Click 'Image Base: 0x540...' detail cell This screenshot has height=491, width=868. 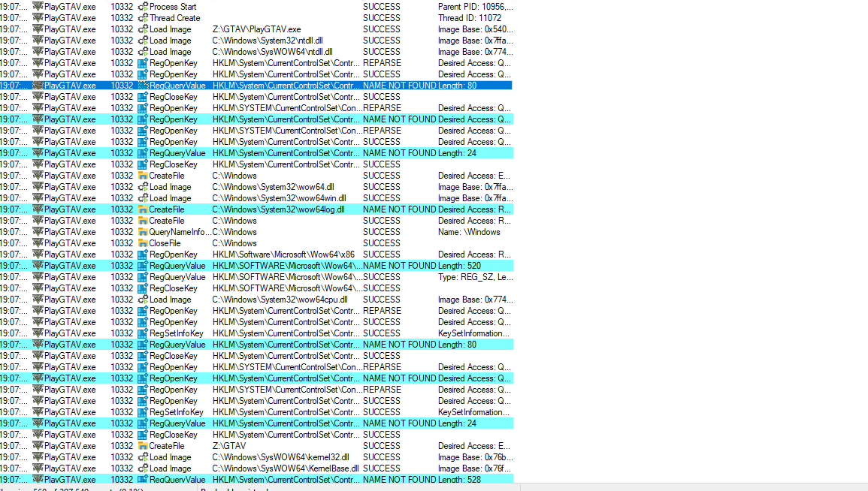[x=475, y=29]
